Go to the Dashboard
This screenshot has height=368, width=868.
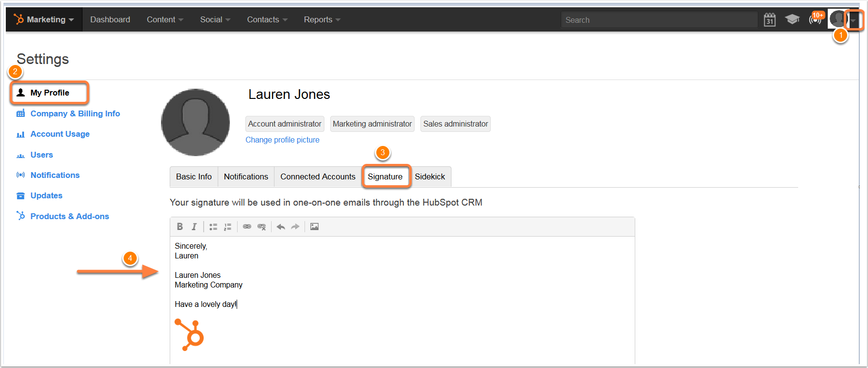[110, 19]
